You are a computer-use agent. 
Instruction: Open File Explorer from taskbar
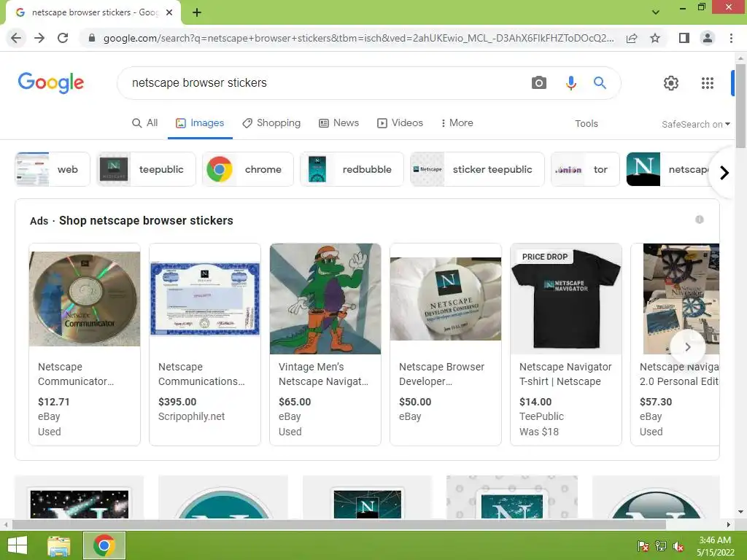[x=58, y=545]
